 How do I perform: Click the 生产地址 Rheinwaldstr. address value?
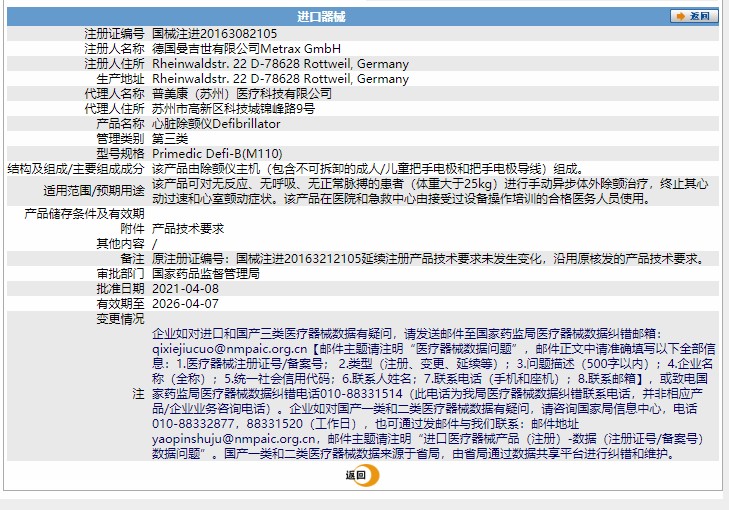click(280, 79)
